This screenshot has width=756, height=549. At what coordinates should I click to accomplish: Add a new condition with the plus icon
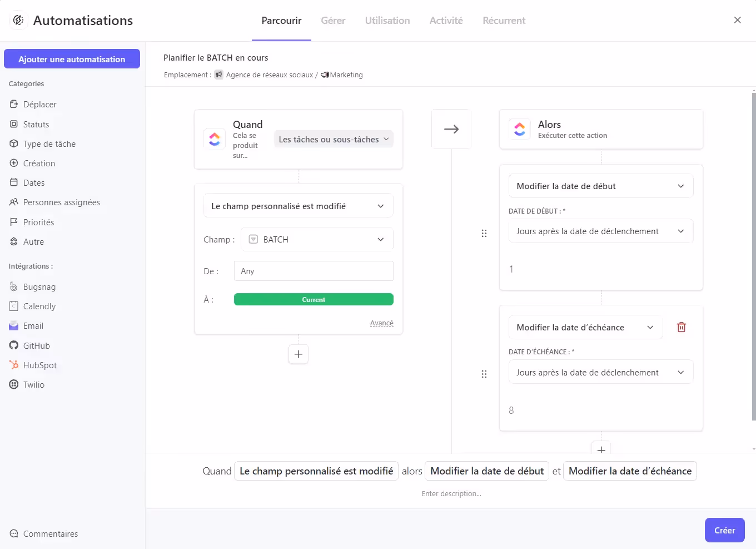click(298, 354)
